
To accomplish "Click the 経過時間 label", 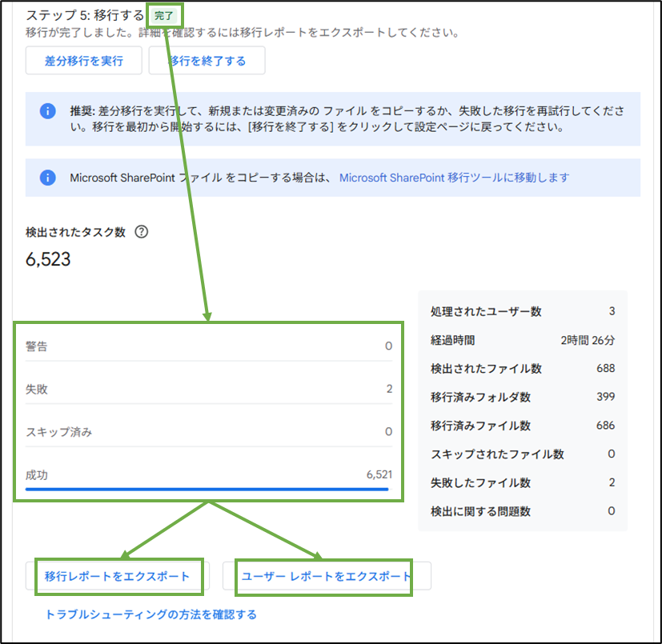I will pos(452,340).
